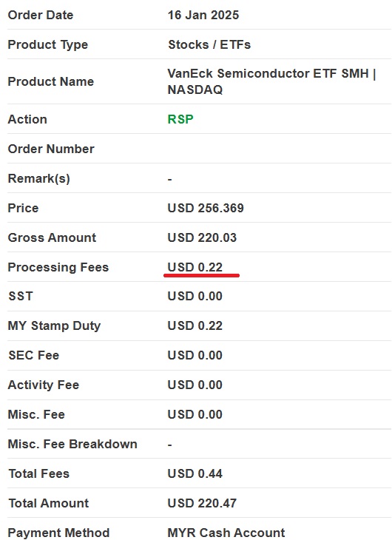Click the Total Amount value USD 220.47
The width and height of the screenshot is (392, 540).
202,504
